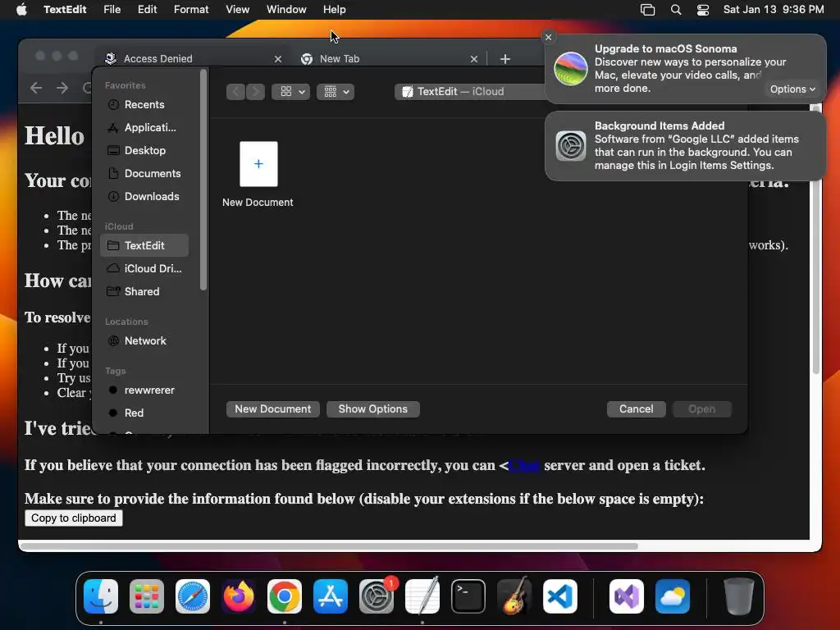Open the View menu
840x630 pixels.
(237, 10)
